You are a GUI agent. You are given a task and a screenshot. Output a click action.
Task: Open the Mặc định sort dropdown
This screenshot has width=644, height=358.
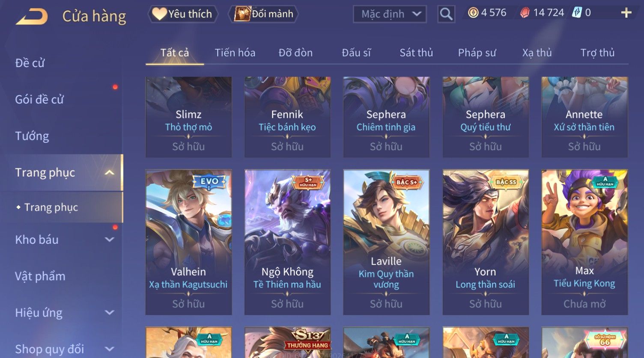(x=390, y=14)
